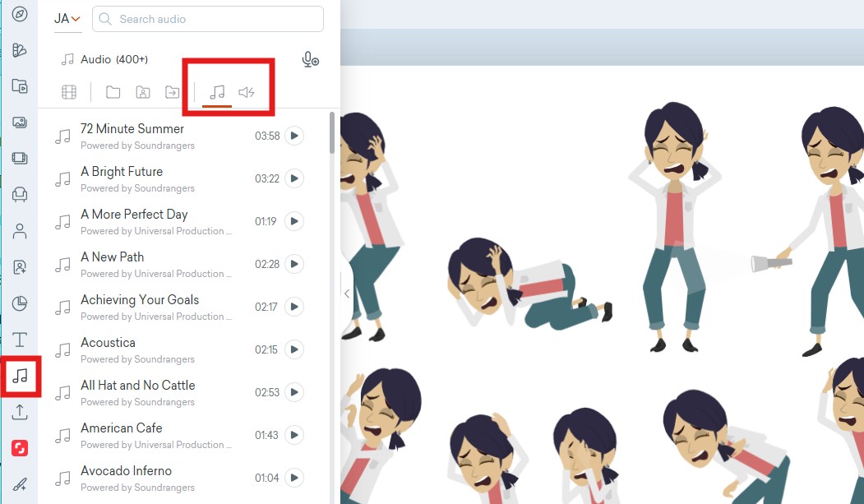Select the American Cafe title
The height and width of the screenshot is (504, 864).
(122, 428)
